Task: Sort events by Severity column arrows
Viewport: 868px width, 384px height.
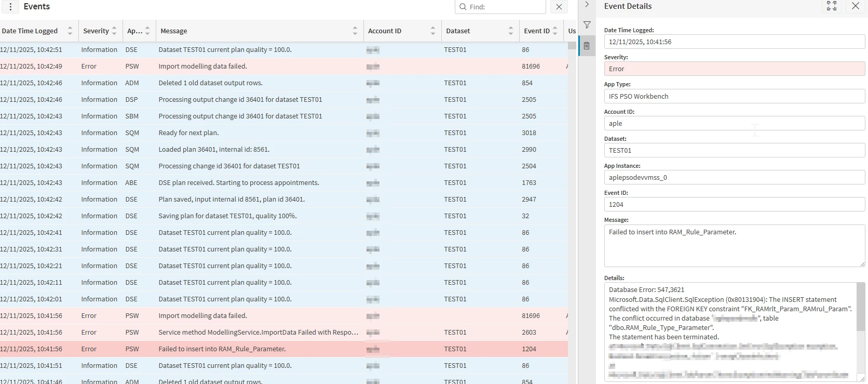Action: pos(114,31)
